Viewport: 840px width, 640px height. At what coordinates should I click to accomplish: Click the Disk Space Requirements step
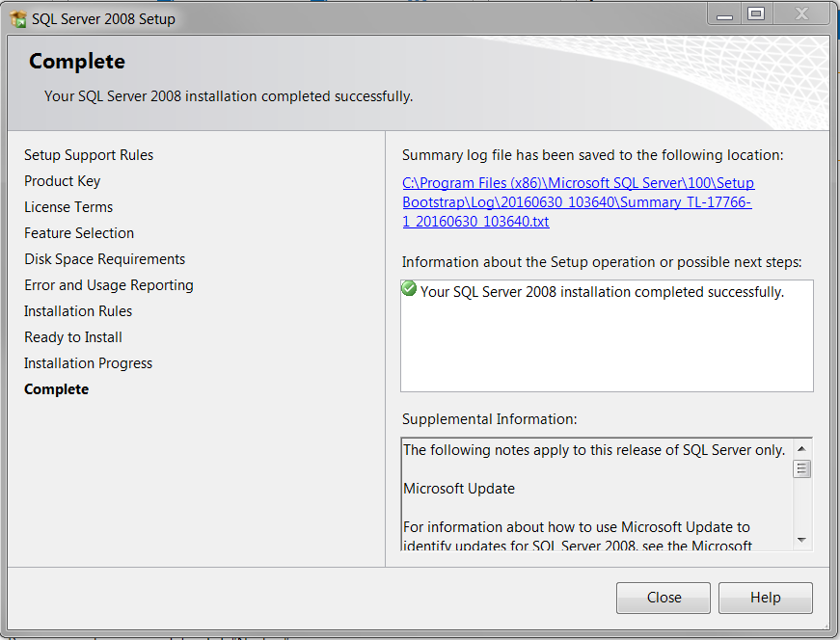pos(105,259)
